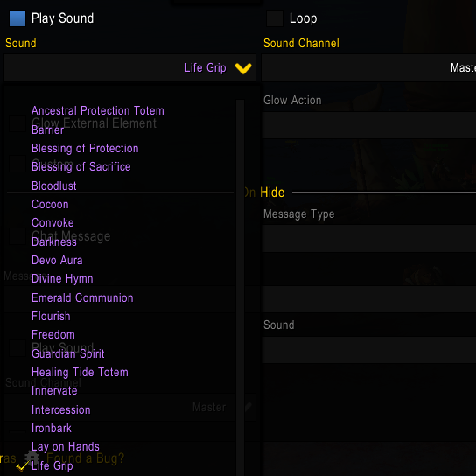The height and width of the screenshot is (476, 476).
Task: Open the Sound Channel dropdown showing Master
Action: pos(368,68)
